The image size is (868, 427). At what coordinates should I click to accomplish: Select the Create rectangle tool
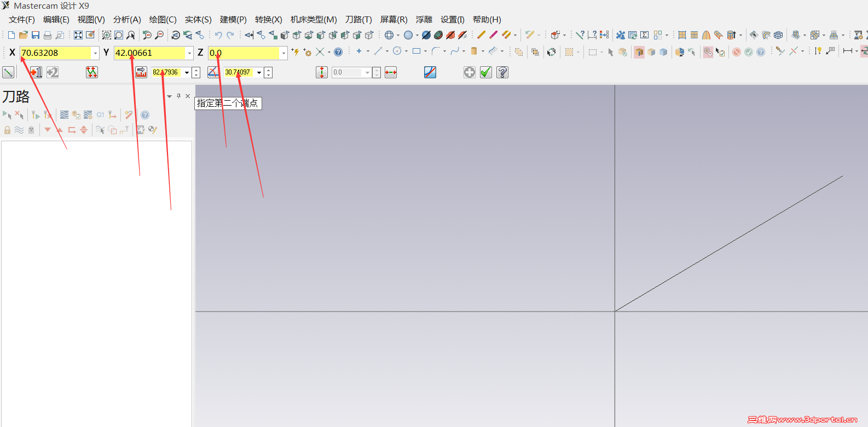click(x=416, y=51)
